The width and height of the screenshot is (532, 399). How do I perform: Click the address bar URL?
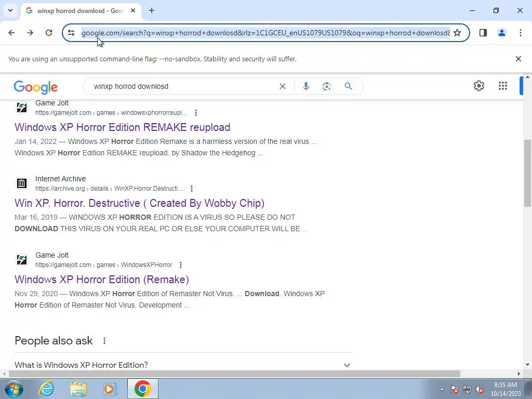click(x=265, y=33)
